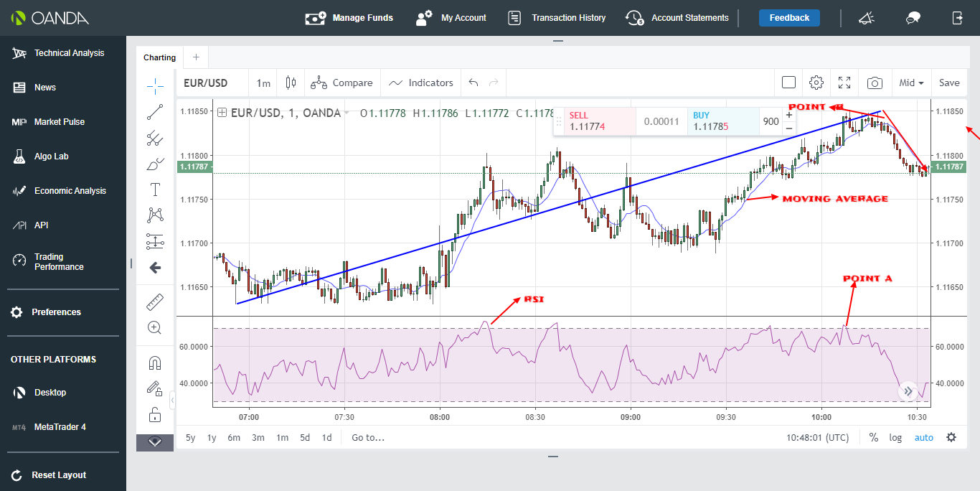980x491 pixels.
Task: Enter fullscreen chart mode
Action: [844, 83]
